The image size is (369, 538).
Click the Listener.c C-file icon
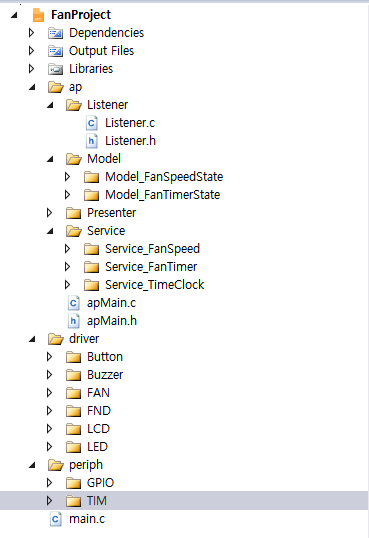91,123
